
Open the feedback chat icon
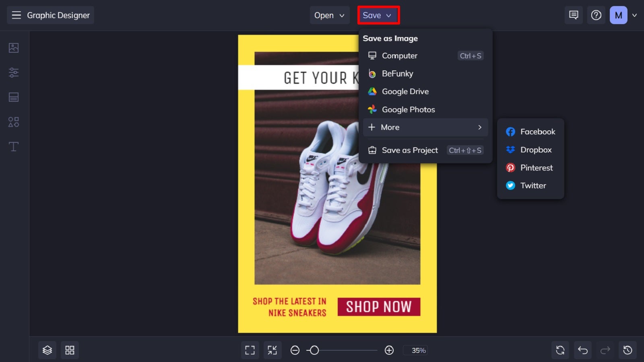(573, 15)
